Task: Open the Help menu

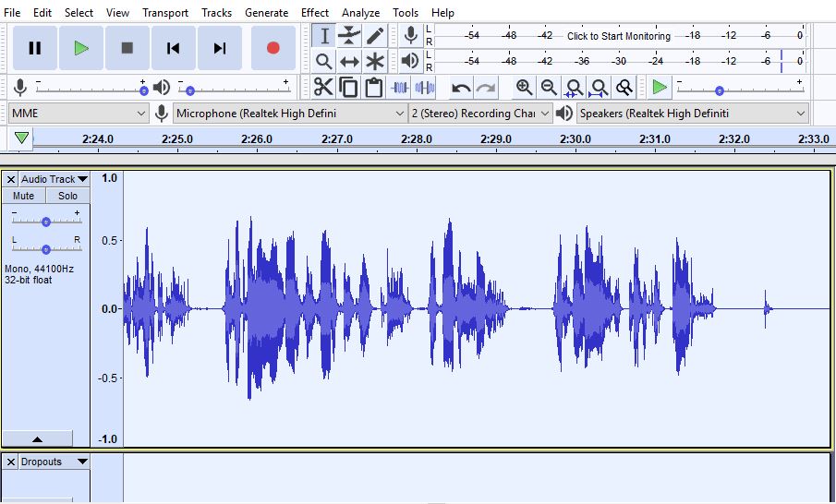Action: [x=442, y=12]
